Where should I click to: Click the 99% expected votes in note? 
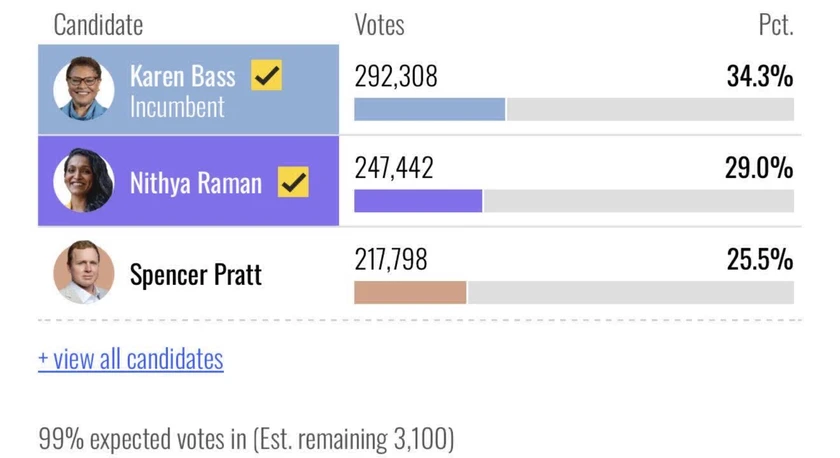pyautogui.click(x=246, y=439)
